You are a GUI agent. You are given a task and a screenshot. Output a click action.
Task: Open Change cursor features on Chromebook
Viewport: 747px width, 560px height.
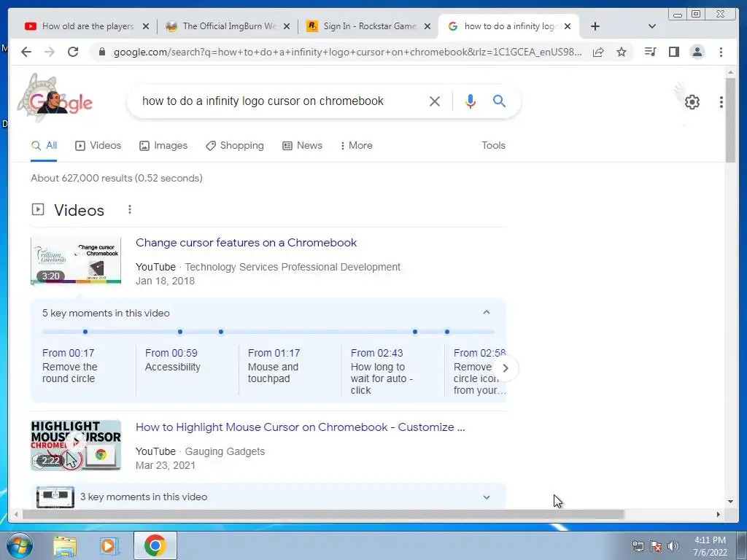[x=246, y=242]
